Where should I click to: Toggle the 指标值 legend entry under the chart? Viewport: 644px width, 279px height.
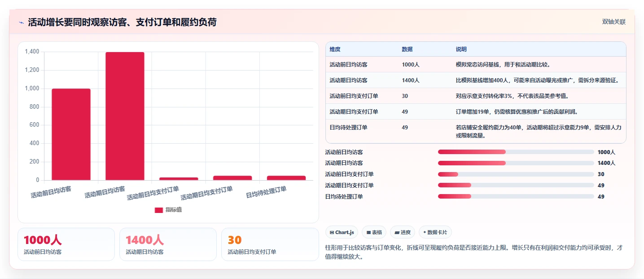[168, 210]
